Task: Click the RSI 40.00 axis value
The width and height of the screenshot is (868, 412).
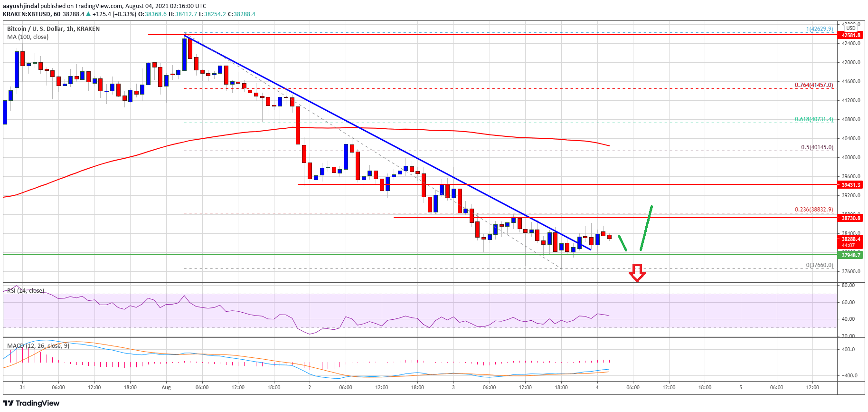Action: (848, 319)
